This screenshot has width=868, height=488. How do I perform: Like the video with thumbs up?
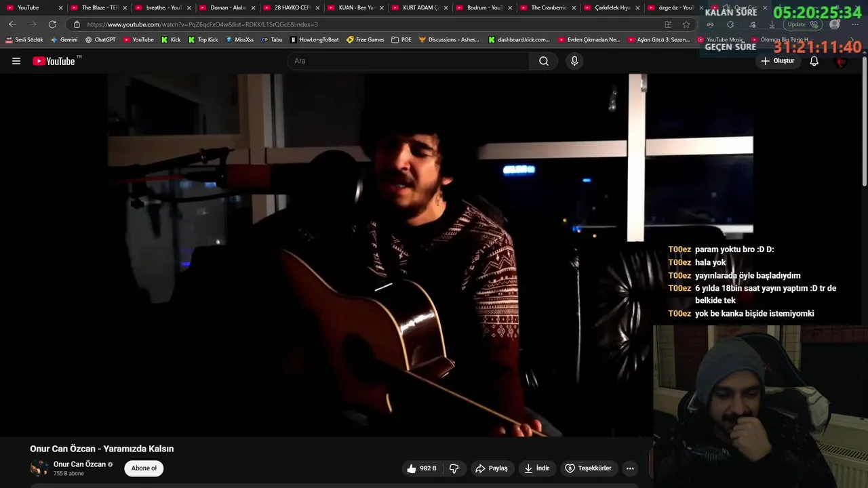[x=421, y=468]
